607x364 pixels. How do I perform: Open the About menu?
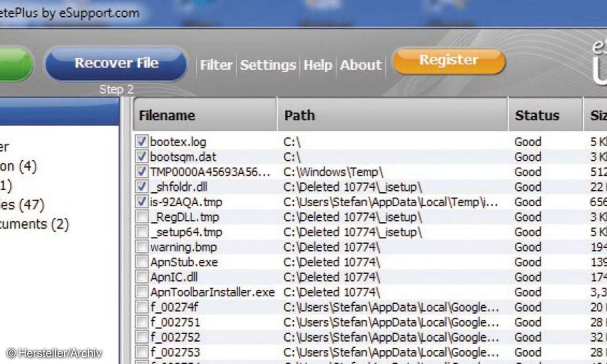(361, 65)
